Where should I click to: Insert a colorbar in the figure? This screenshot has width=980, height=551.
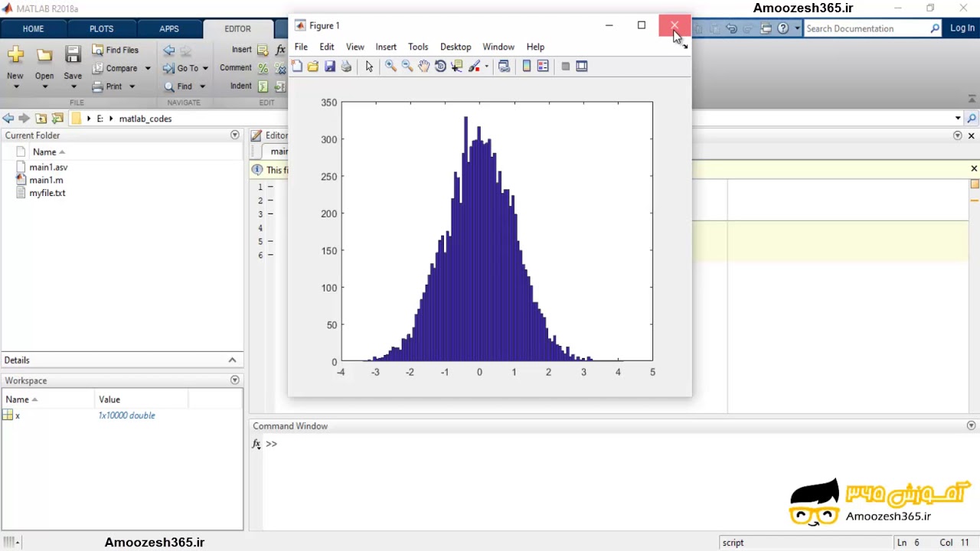(527, 67)
